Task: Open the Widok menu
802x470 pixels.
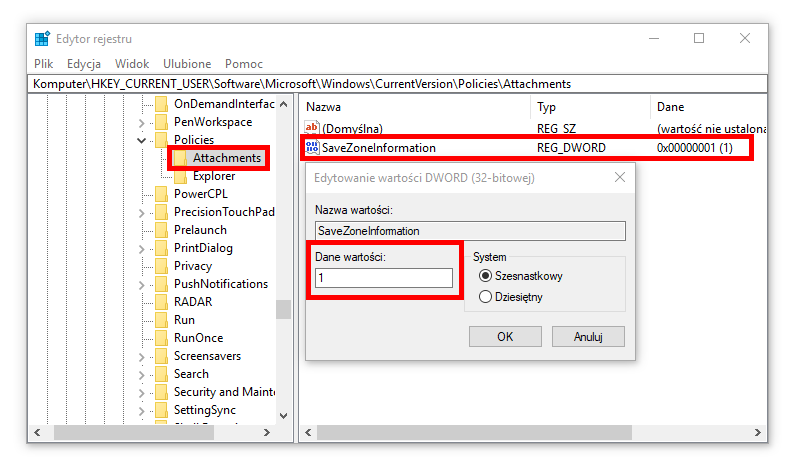Action: coord(132,64)
